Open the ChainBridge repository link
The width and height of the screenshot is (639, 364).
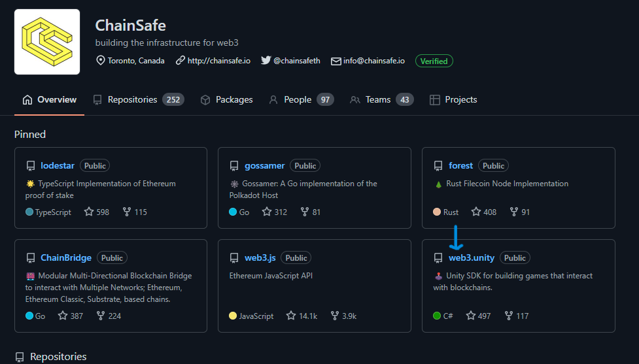(x=66, y=257)
